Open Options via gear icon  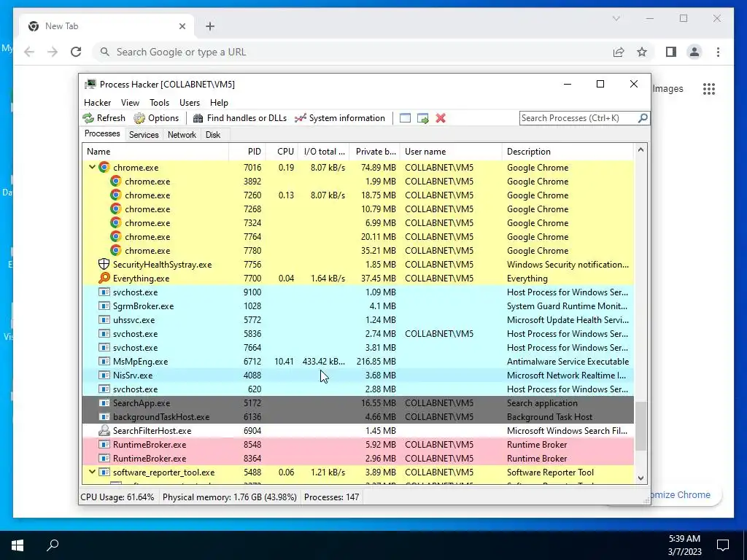[x=139, y=118]
